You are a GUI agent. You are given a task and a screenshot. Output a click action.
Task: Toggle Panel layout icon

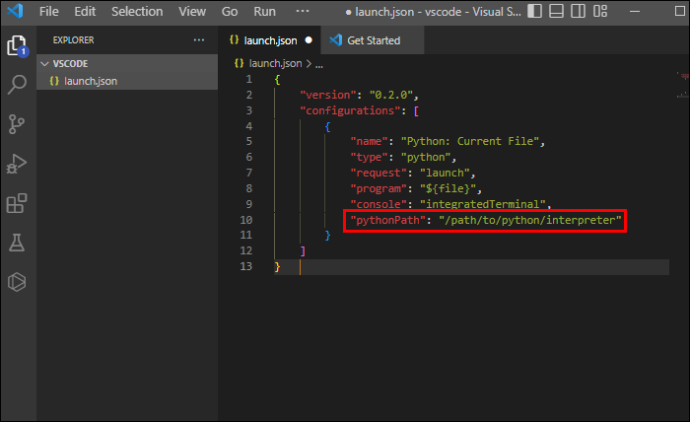556,11
